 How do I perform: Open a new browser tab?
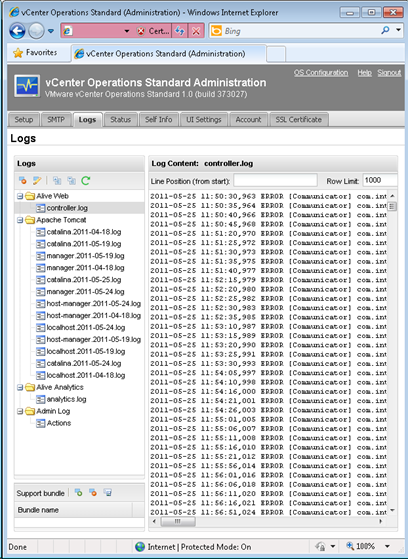coord(276,54)
